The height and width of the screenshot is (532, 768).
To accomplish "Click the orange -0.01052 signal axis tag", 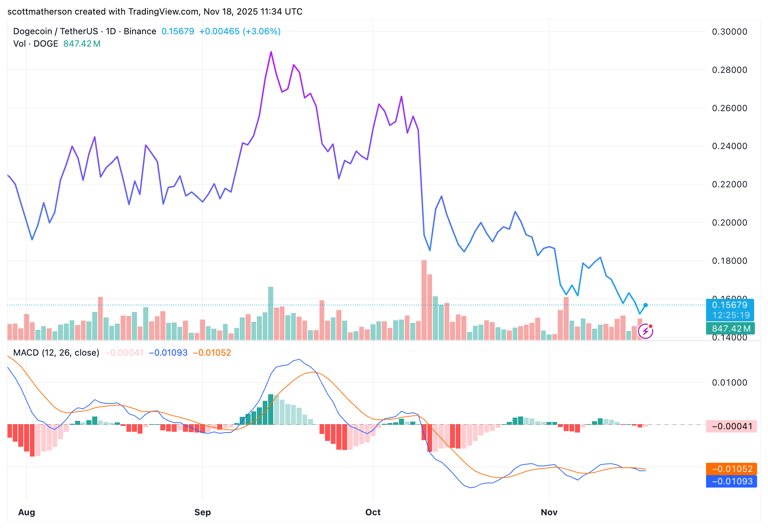I will pos(732,469).
